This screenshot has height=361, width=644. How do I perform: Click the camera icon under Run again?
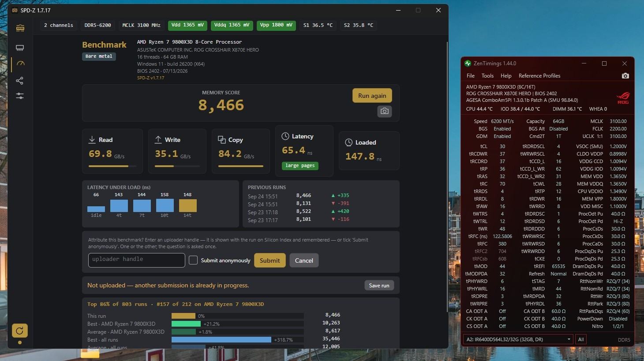point(385,111)
